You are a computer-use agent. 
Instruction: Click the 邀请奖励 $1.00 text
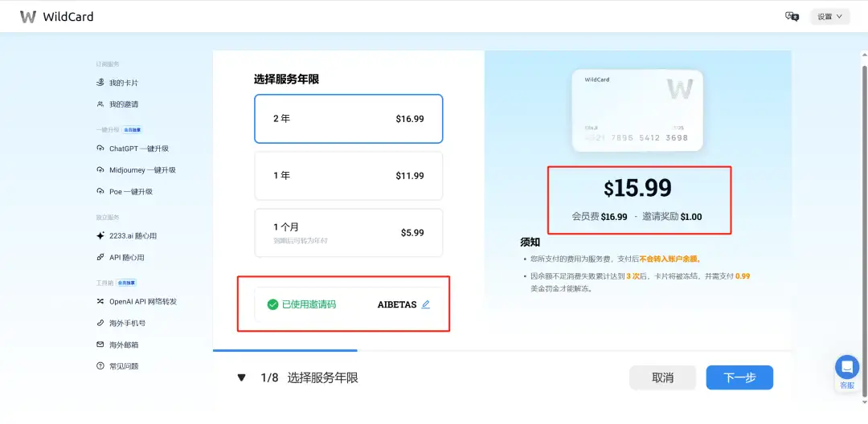[x=672, y=217]
